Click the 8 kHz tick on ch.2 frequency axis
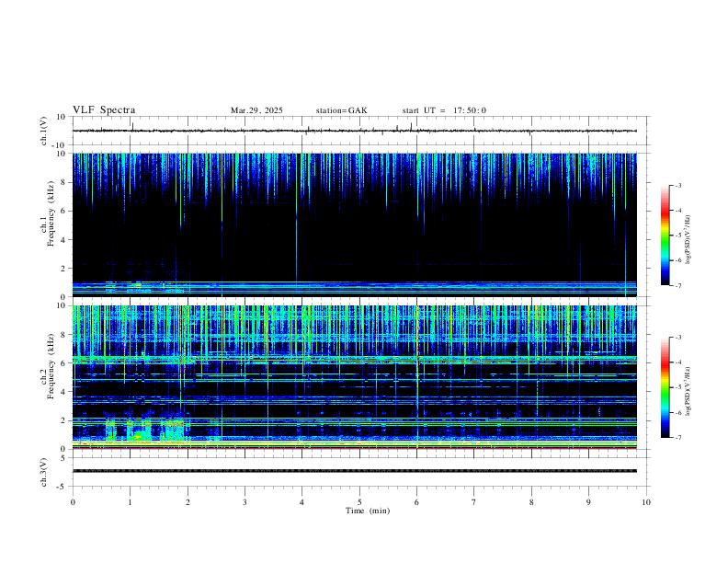The image size is (728, 563). pyautogui.click(x=64, y=335)
